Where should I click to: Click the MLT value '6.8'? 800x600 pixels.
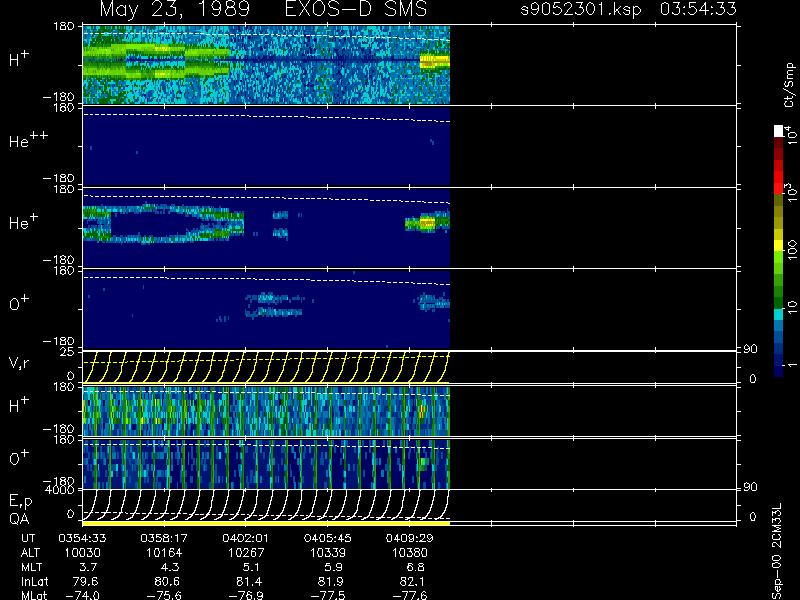click(x=416, y=567)
